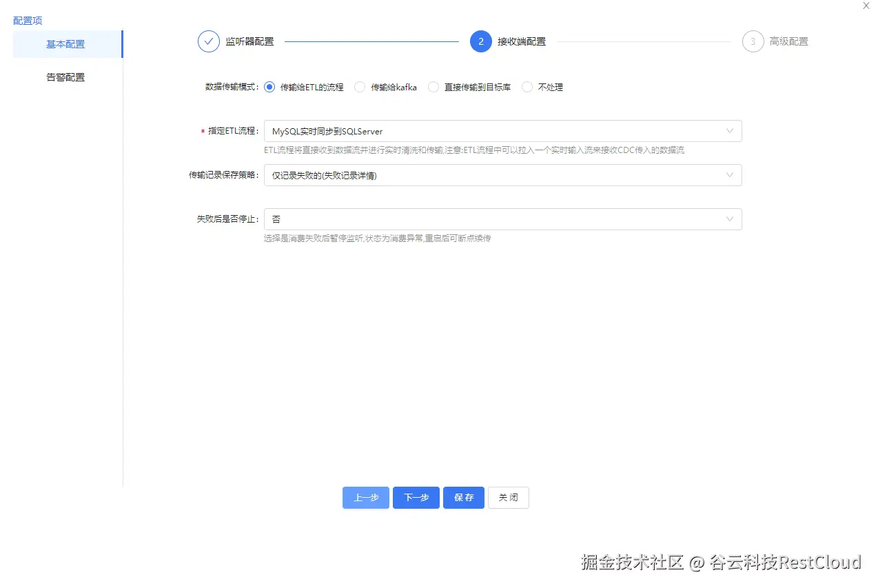Click the 接收端配置 step label
Image resolution: width=878 pixels, height=588 pixels.
(x=522, y=41)
